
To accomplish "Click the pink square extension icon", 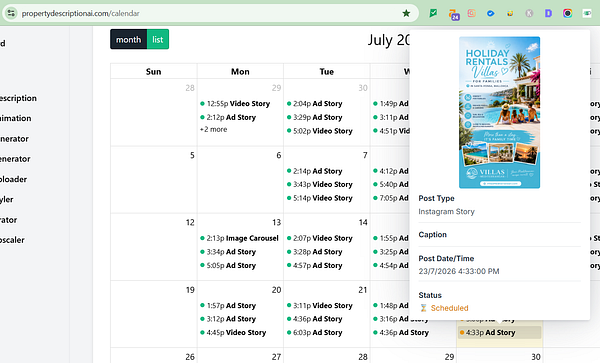I will click(x=472, y=13).
